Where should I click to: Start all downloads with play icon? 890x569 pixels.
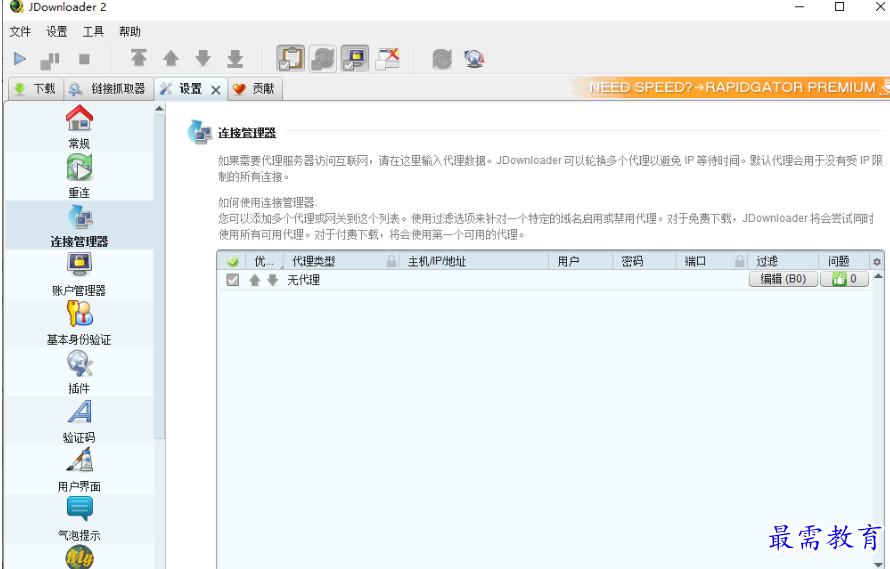point(20,58)
